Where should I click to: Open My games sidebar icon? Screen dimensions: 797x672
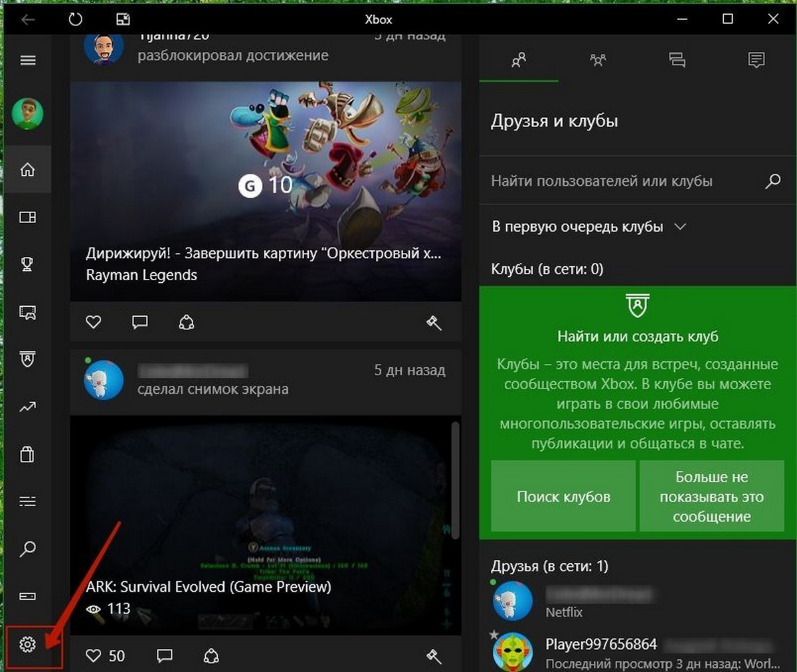27,217
